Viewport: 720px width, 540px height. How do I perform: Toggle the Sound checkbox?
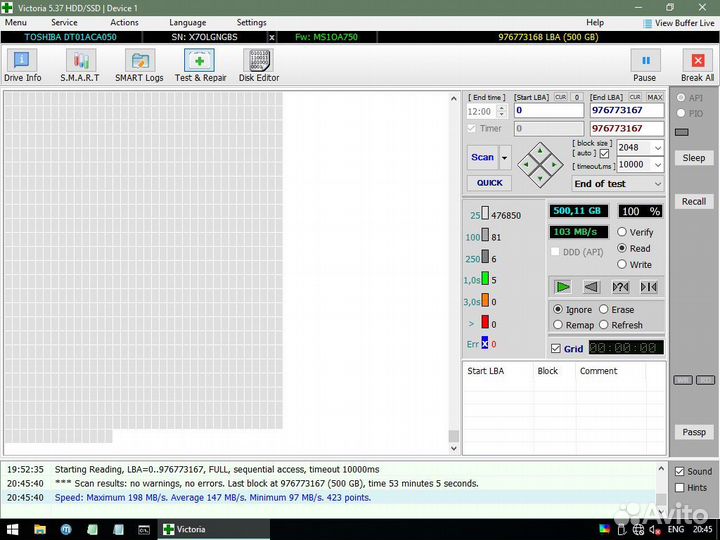[x=680, y=472]
